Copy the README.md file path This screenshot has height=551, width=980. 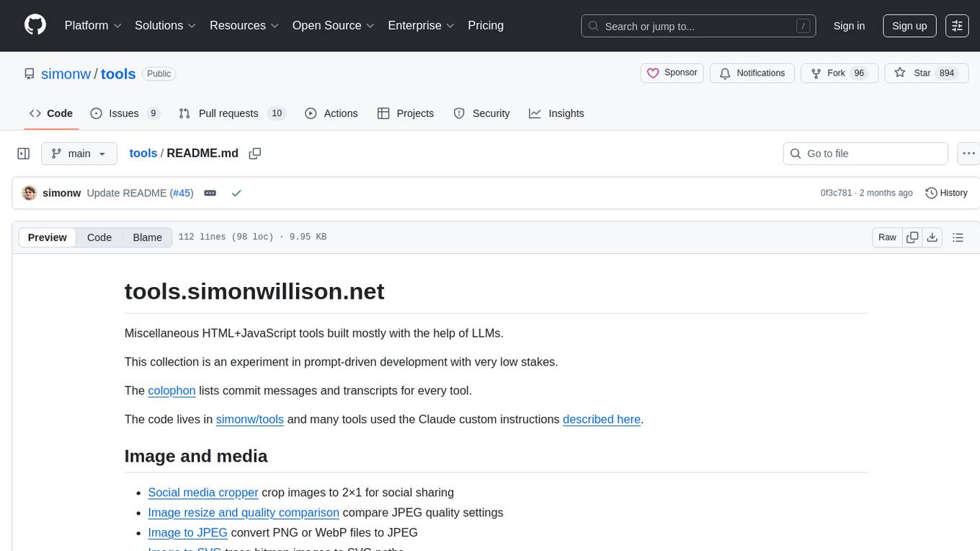click(254, 154)
